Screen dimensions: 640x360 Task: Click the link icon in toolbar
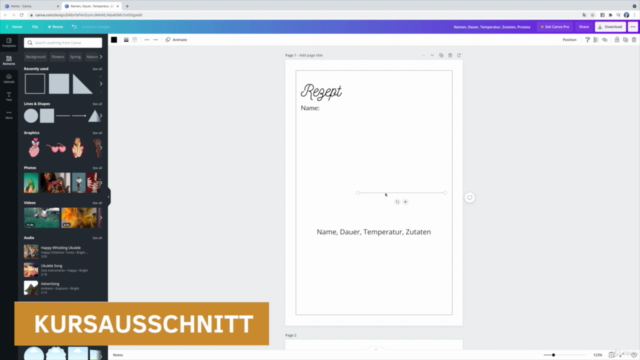tap(604, 40)
